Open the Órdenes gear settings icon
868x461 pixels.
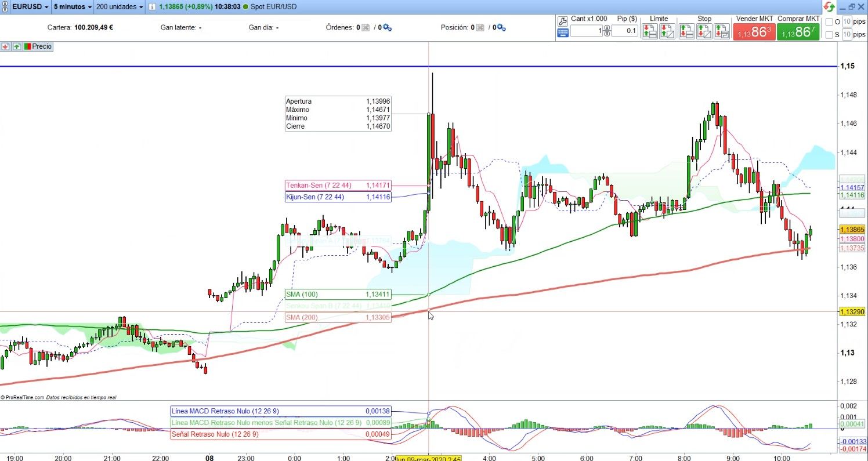387,27
